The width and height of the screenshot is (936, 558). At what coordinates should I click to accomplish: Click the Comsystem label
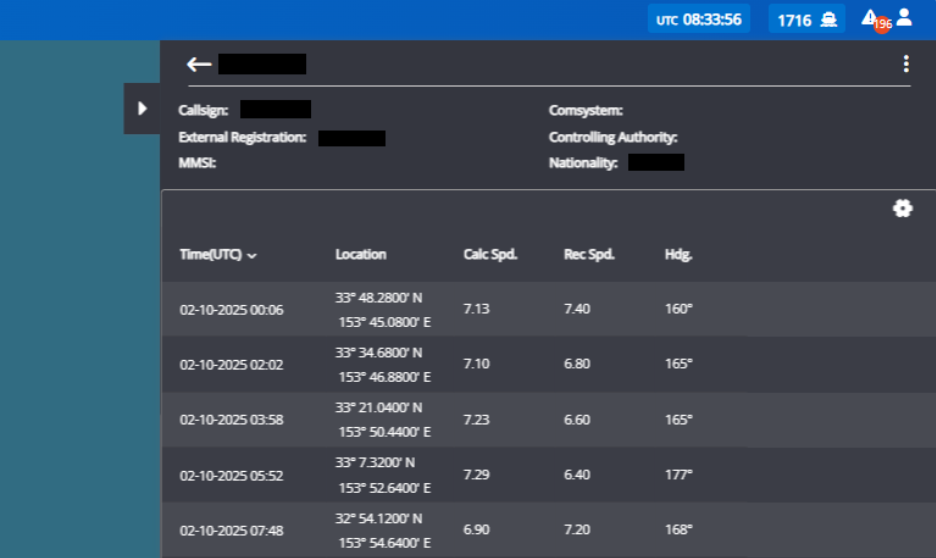tap(586, 110)
